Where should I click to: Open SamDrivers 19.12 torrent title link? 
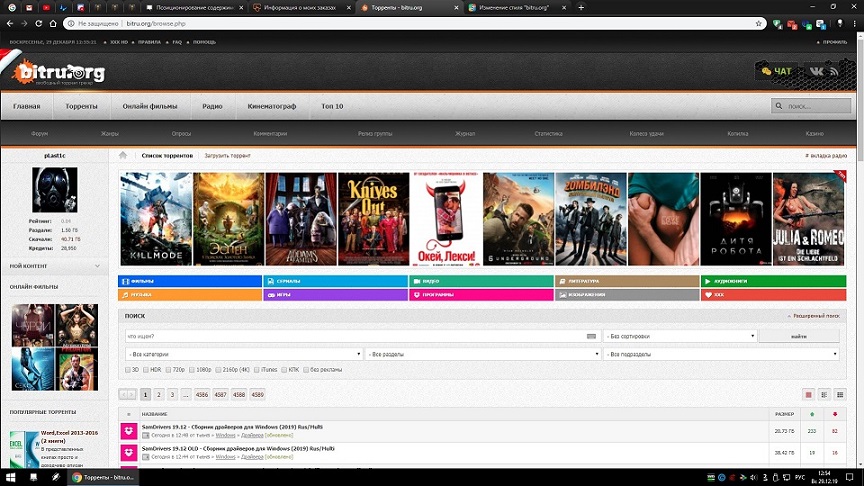(x=232, y=427)
